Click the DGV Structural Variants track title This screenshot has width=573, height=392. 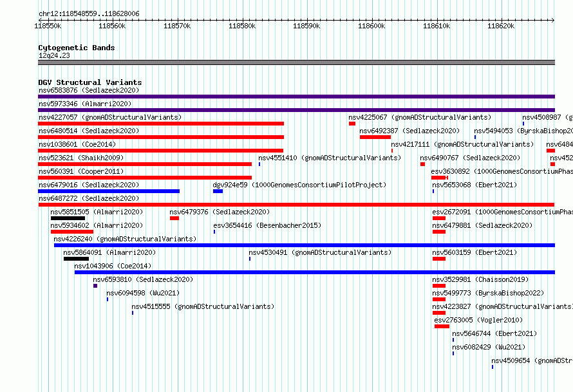[90, 82]
